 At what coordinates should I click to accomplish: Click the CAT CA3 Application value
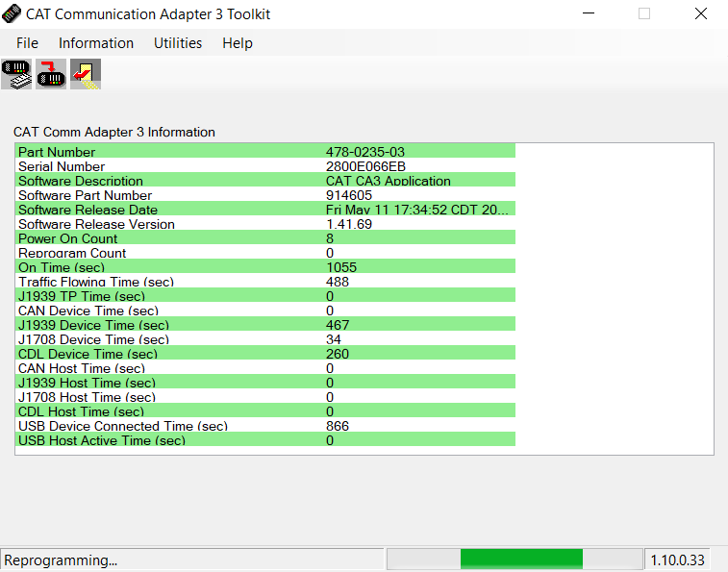point(389,181)
